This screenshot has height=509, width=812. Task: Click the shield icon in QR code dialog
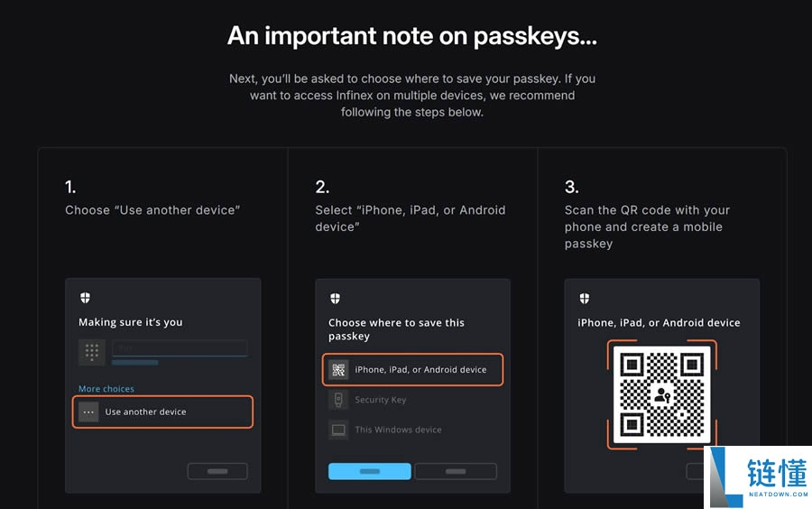coord(584,298)
